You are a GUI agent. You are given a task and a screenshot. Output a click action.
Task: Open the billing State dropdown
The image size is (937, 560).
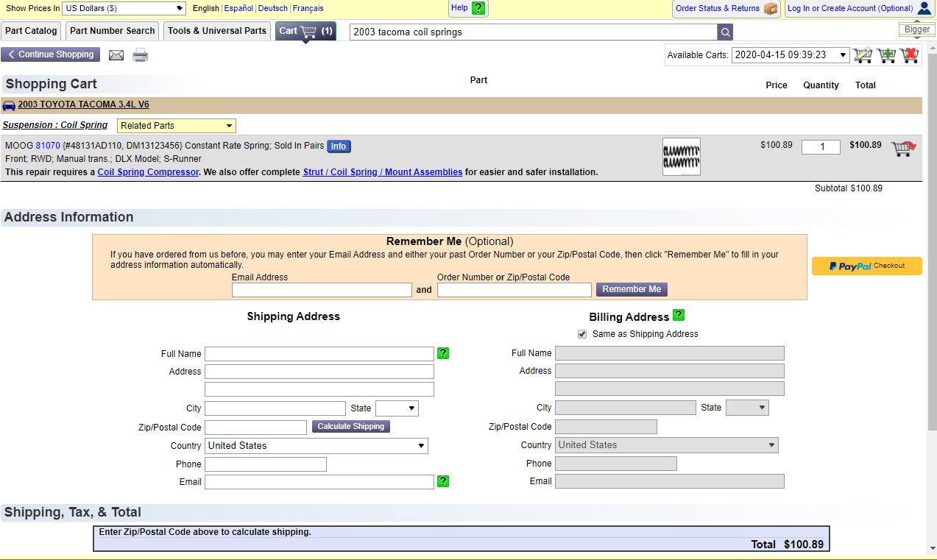[x=747, y=408]
